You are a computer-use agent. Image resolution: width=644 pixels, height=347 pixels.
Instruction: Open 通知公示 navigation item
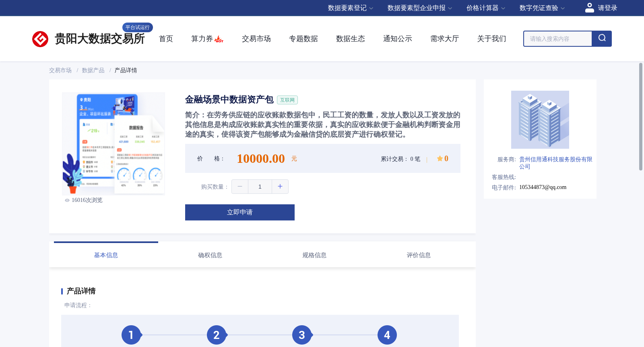coord(398,39)
